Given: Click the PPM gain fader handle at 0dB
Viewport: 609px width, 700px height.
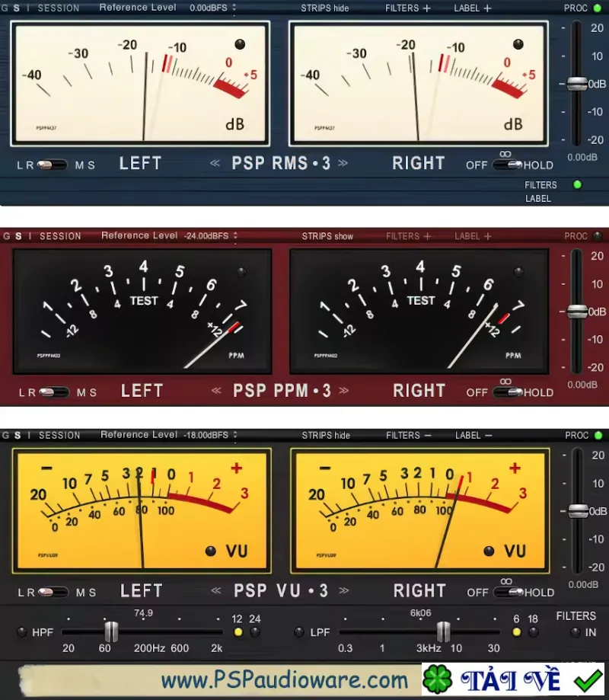Looking at the screenshot, I should pos(577,312).
